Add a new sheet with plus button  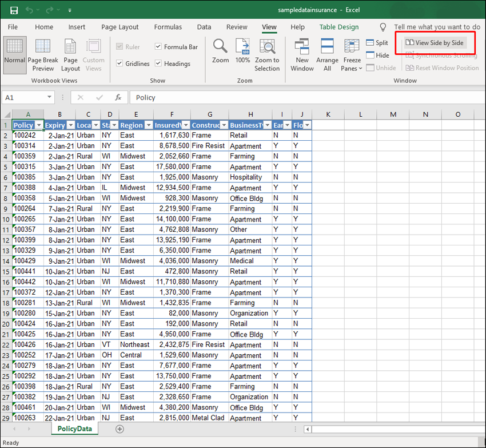pos(119,429)
